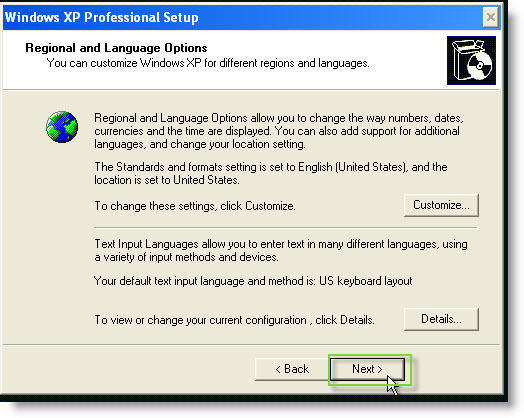The height and width of the screenshot is (418, 524).
Task: Click the divider line above Back and Next
Action: pyautogui.click(x=251, y=344)
